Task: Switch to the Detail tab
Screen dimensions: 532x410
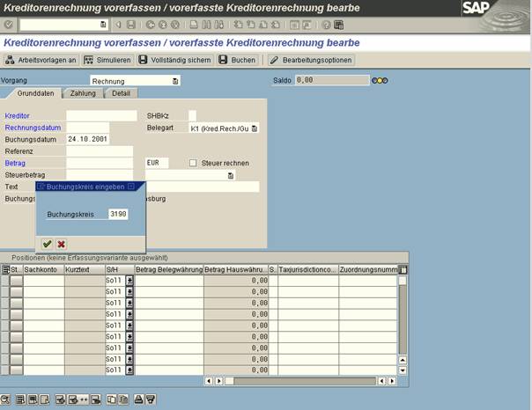Action: [121, 93]
